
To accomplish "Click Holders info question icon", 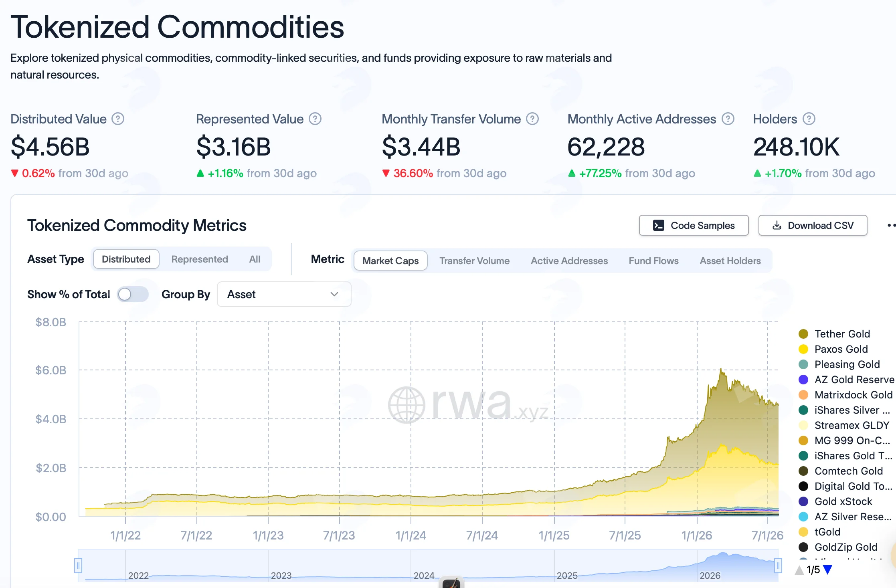I will point(809,119).
